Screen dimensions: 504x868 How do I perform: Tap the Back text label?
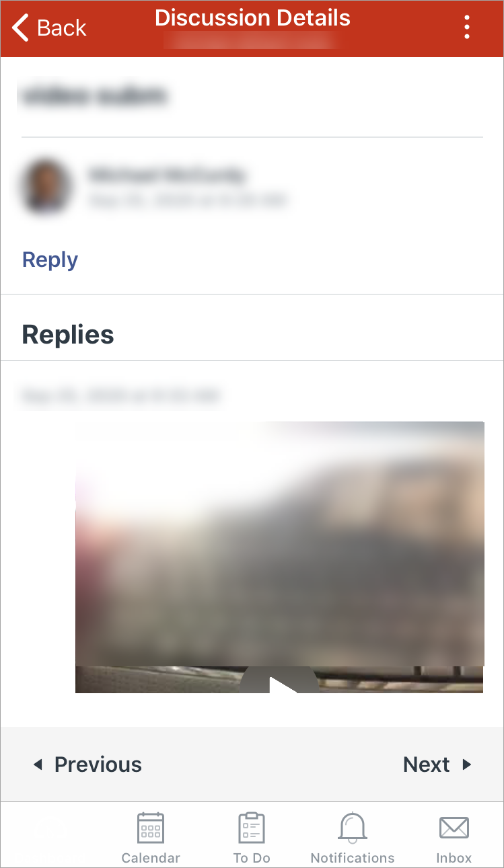62,28
